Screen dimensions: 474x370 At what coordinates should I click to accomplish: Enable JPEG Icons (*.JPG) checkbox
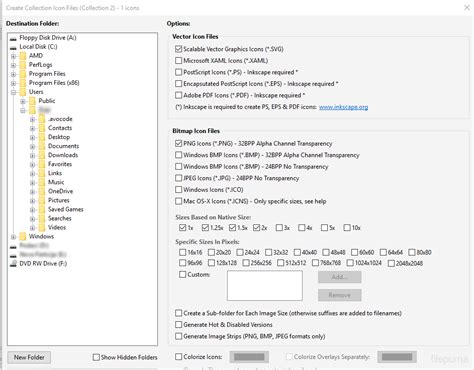(179, 178)
